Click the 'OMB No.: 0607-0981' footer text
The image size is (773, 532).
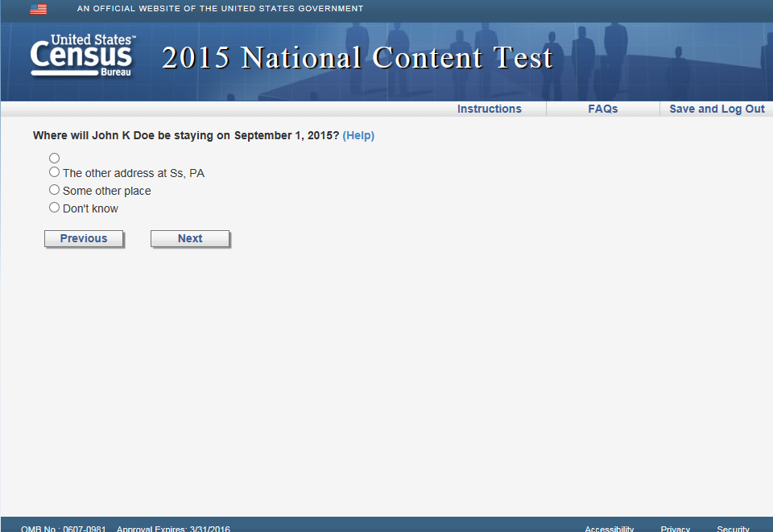(x=63, y=529)
